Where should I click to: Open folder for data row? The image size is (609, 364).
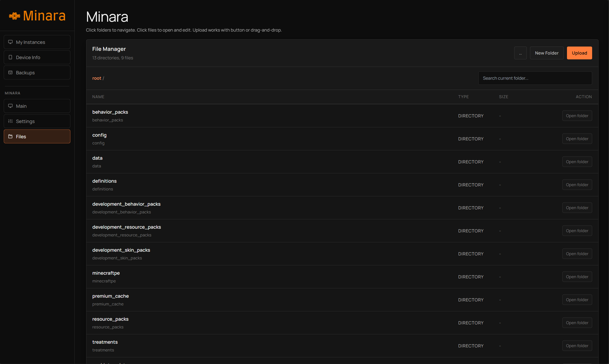tap(577, 162)
